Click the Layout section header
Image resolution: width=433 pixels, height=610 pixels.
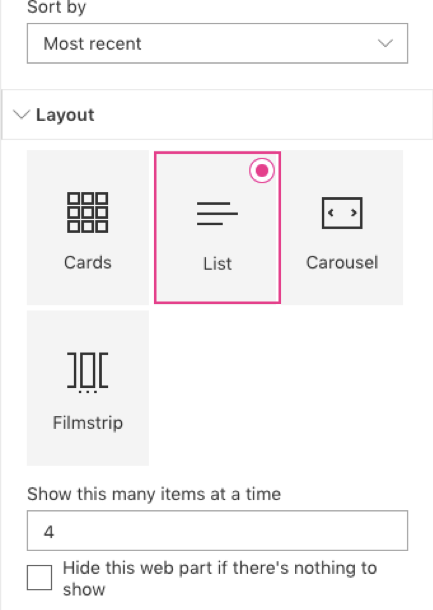[x=217, y=114]
